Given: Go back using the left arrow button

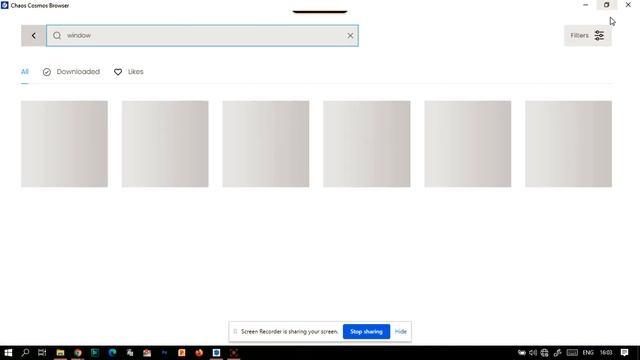Looking at the screenshot, I should (x=33, y=36).
